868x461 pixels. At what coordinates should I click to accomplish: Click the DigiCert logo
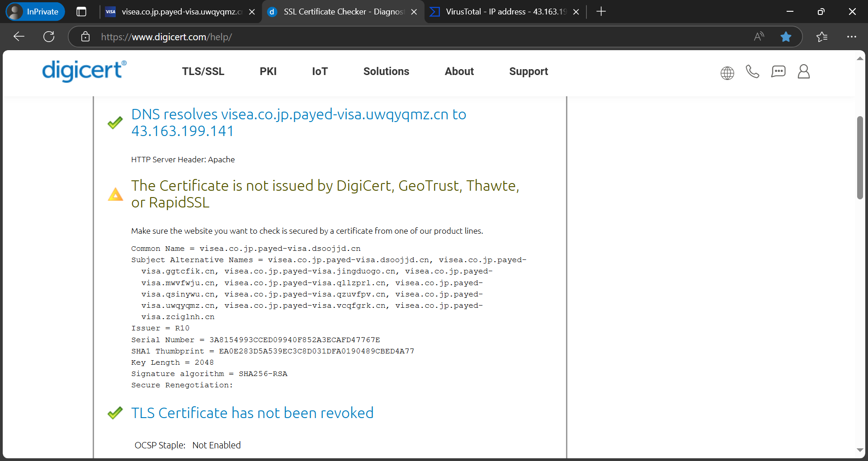tap(84, 71)
